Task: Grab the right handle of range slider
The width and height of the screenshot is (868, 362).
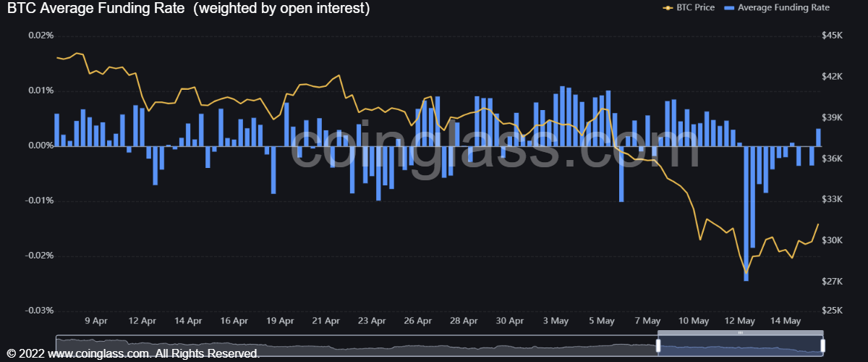Action: click(823, 345)
